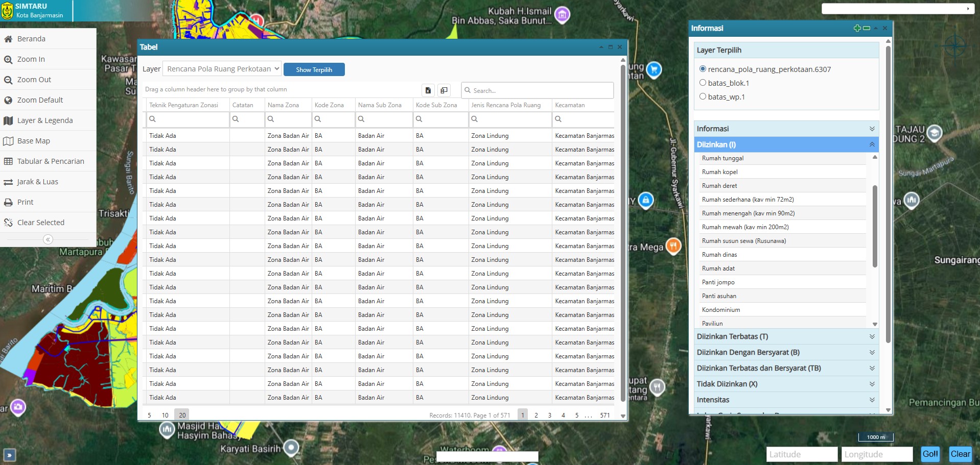
Task: Click the Zoom Default globe icon
Action: coord(8,101)
